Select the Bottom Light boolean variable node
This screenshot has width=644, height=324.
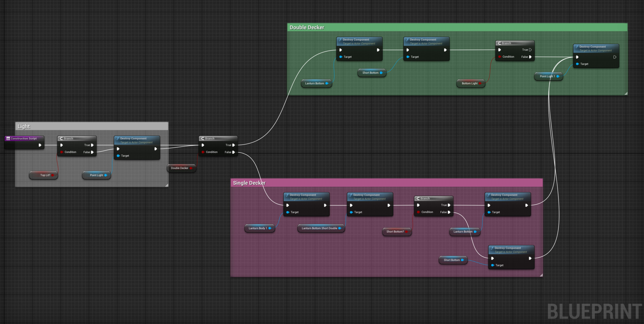[471, 84]
